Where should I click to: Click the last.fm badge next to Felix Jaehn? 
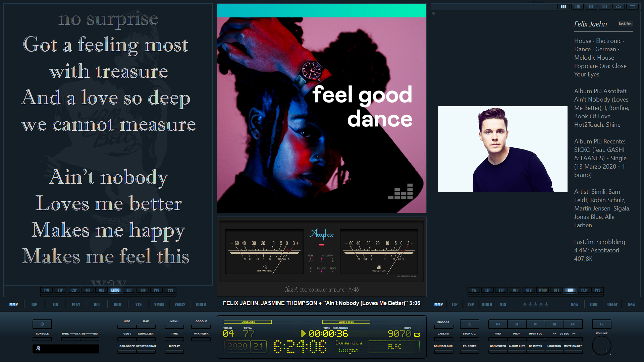pyautogui.click(x=625, y=24)
